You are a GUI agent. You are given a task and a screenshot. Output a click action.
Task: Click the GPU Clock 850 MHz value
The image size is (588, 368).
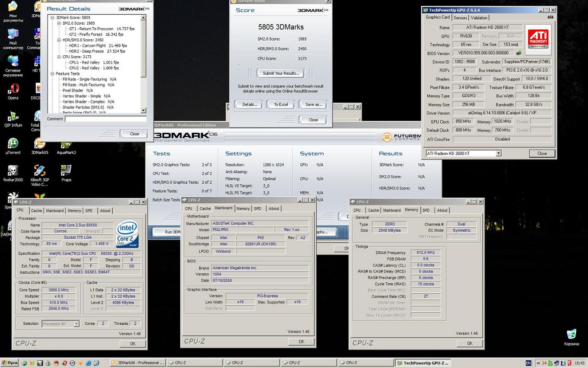click(x=463, y=122)
